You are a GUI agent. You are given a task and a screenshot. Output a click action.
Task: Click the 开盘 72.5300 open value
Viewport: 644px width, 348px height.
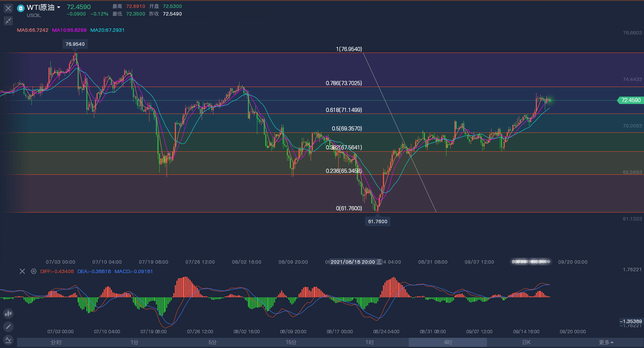tap(172, 6)
